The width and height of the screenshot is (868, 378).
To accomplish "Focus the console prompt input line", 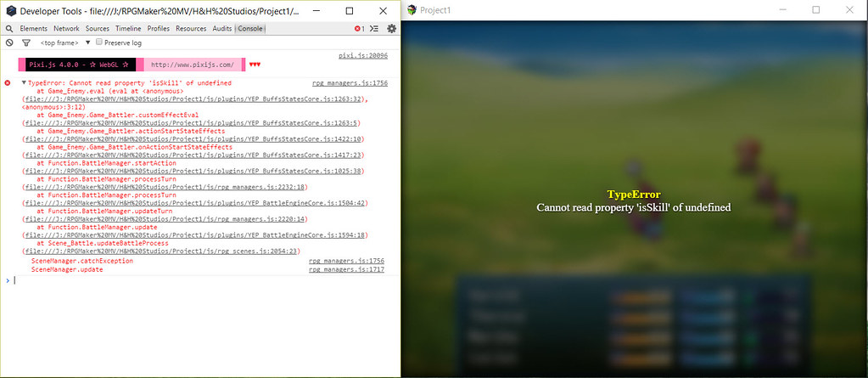I will [204, 280].
